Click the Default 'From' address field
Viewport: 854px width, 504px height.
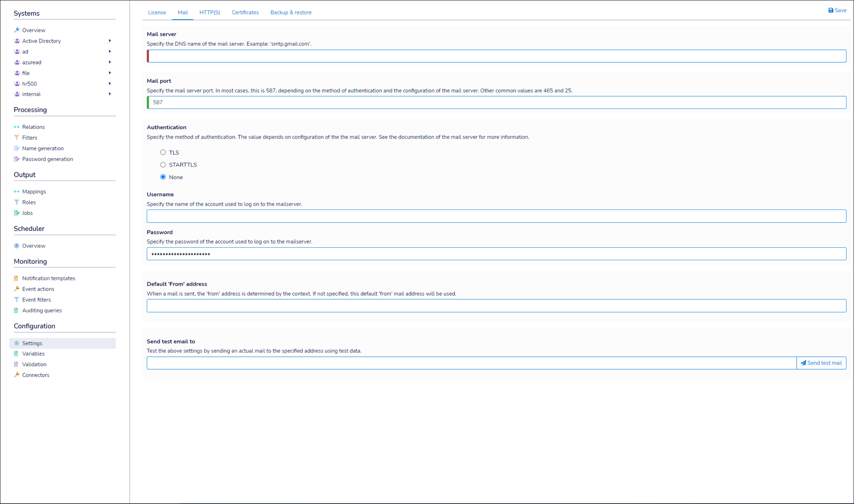[496, 306]
